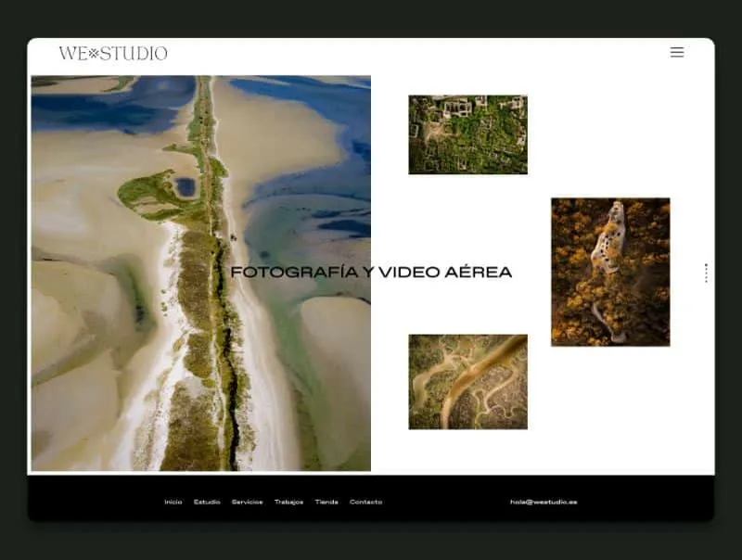Open the hamburger menu icon

(x=677, y=52)
